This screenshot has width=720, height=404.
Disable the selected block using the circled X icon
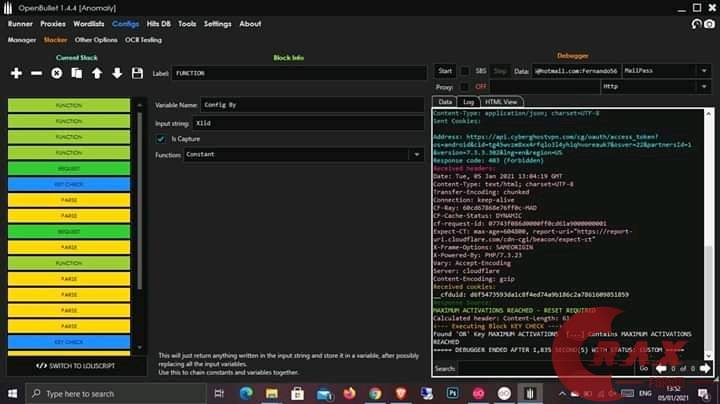tap(56, 73)
